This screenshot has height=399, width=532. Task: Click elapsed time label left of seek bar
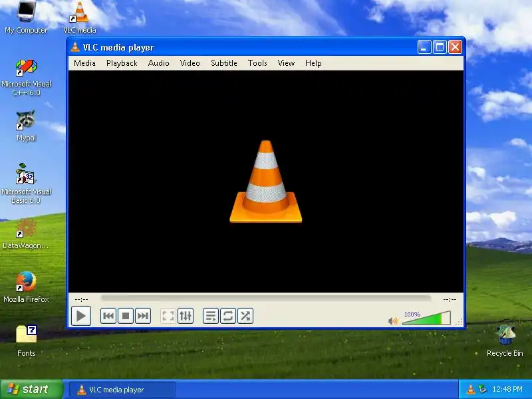pos(81,299)
